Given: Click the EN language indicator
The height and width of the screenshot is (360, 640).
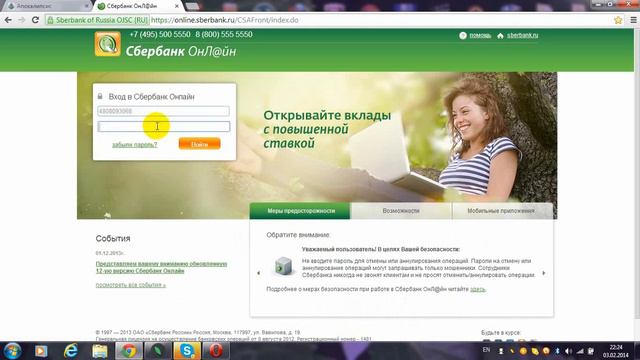Looking at the screenshot, I should pos(486,350).
